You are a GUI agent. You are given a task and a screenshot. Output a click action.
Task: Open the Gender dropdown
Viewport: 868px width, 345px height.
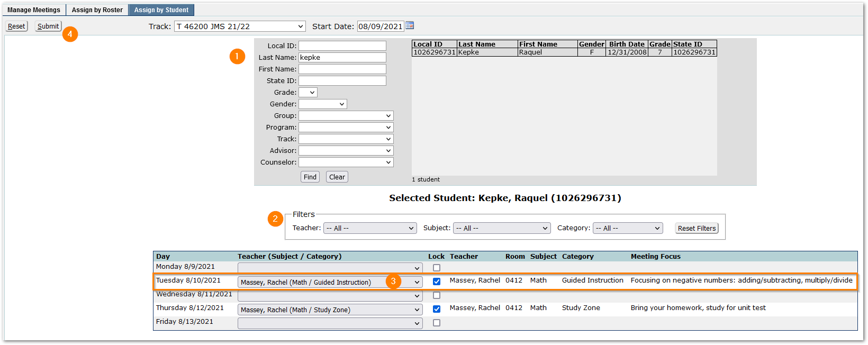point(323,104)
